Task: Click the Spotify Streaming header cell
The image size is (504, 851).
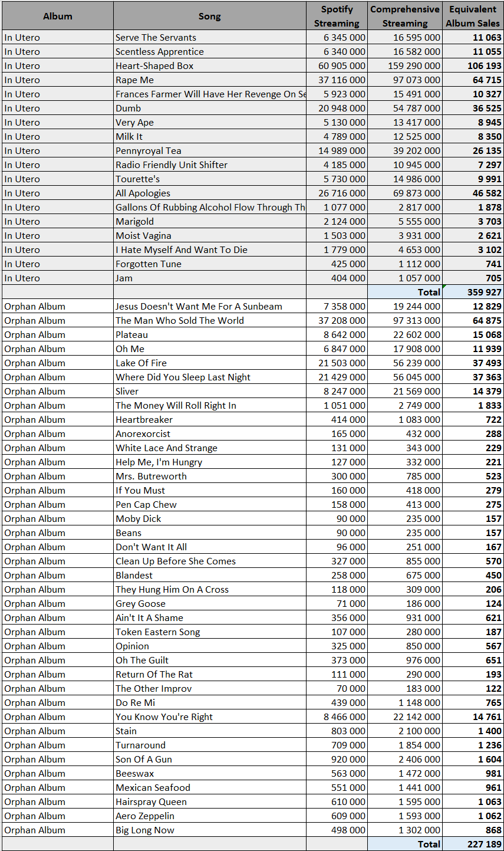Action: tap(336, 16)
